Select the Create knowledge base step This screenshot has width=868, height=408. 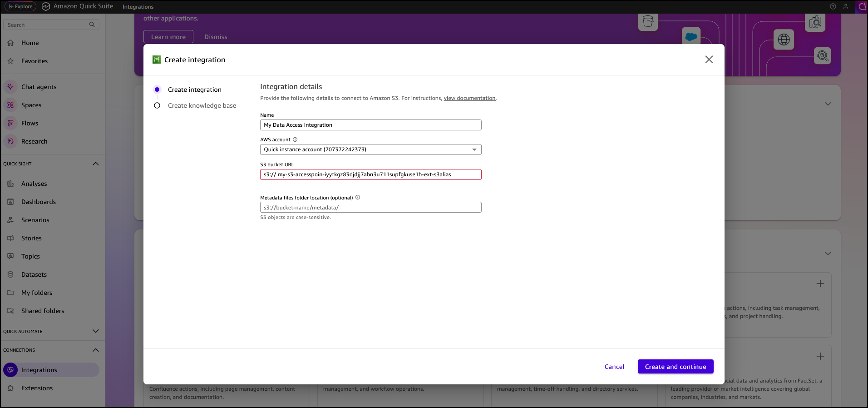click(x=202, y=105)
